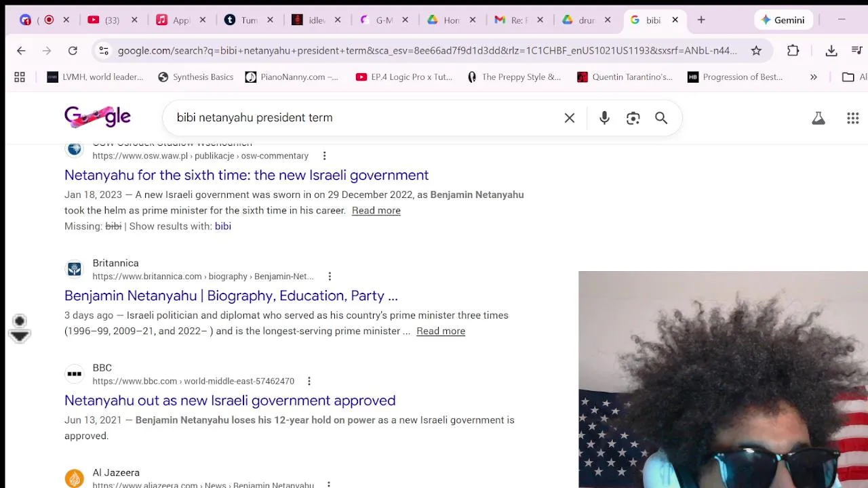868x488 pixels.
Task: Click the BBC site favicon
Action: click(75, 374)
